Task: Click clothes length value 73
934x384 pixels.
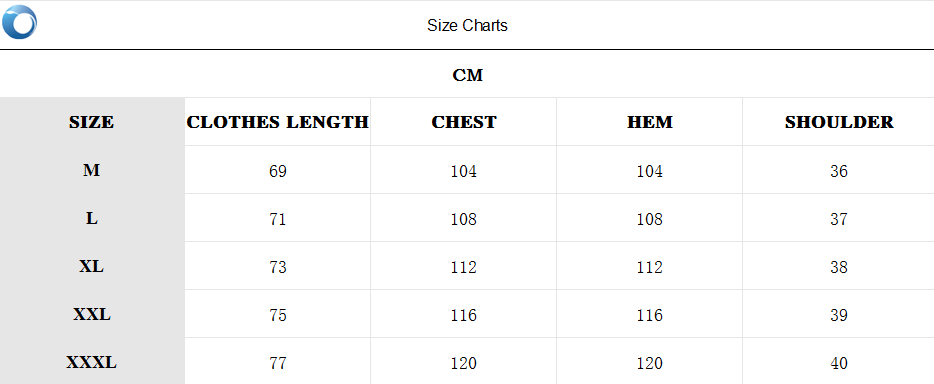Action: tap(278, 267)
